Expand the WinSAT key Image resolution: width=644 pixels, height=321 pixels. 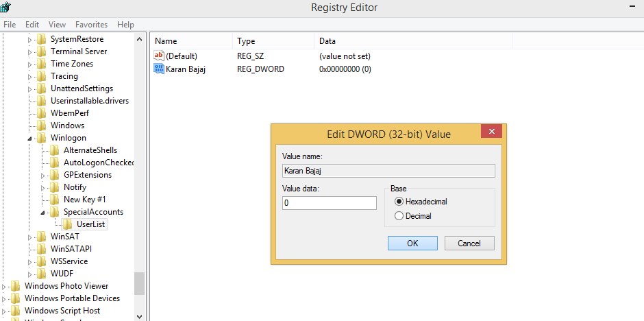(29, 237)
